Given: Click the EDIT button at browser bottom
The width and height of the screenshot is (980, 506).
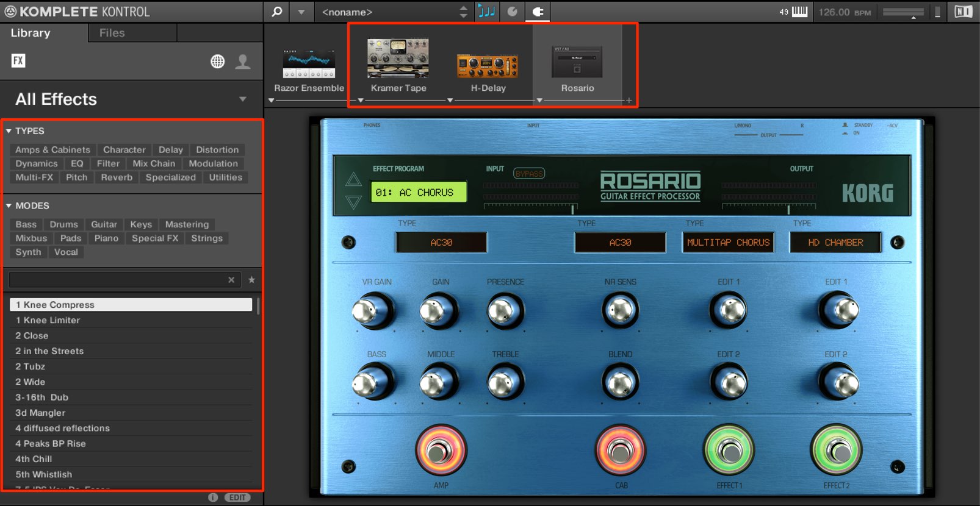Looking at the screenshot, I should (237, 497).
